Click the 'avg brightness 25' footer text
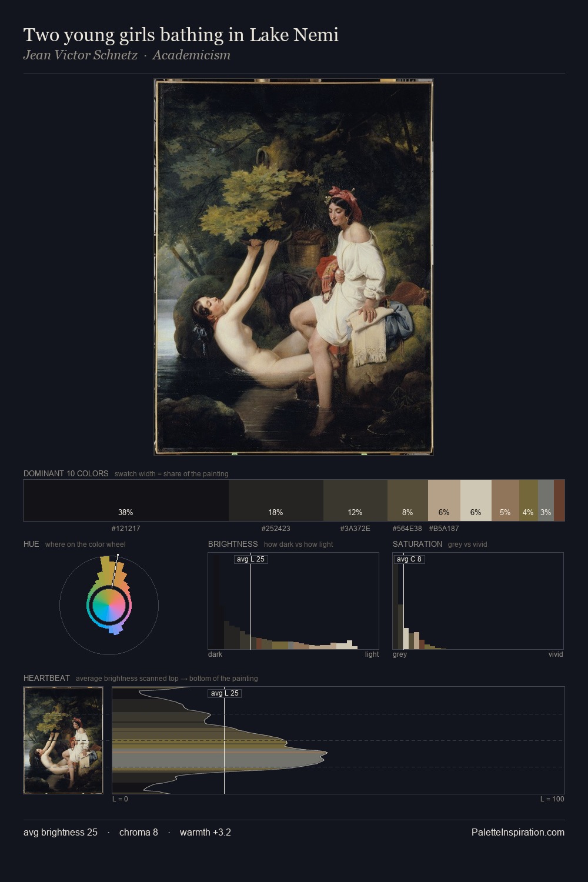The height and width of the screenshot is (882, 588). 61,832
